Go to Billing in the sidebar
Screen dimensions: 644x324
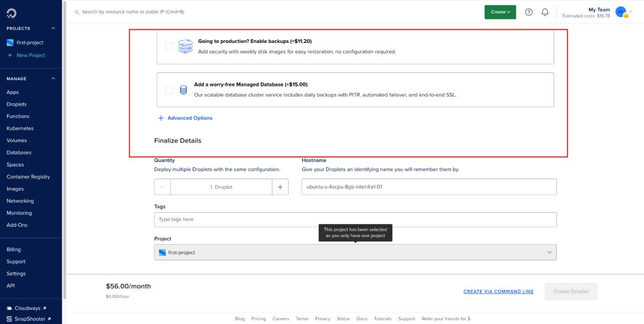coord(14,249)
